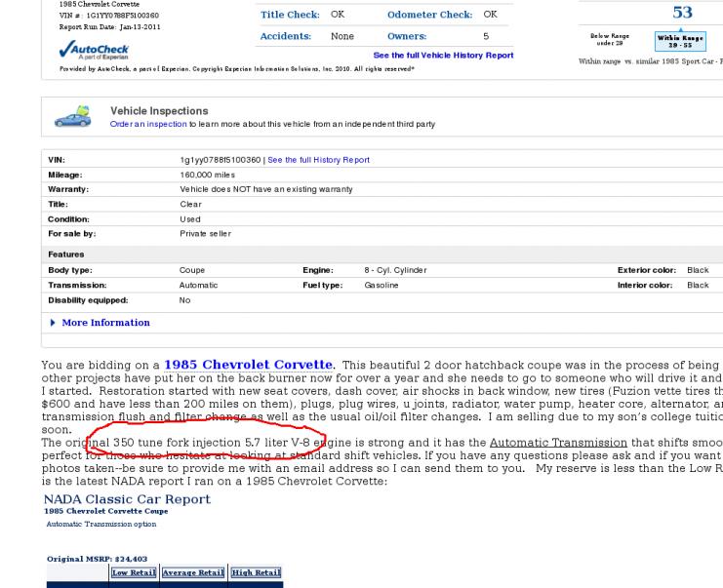Click the AutoCheck logo
The image size is (723, 588).
click(x=94, y=51)
